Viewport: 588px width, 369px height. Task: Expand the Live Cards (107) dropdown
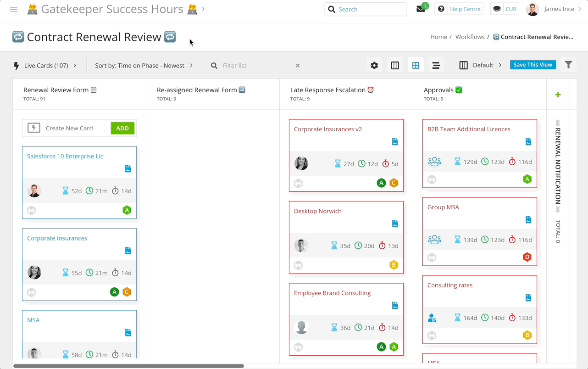coord(46,65)
